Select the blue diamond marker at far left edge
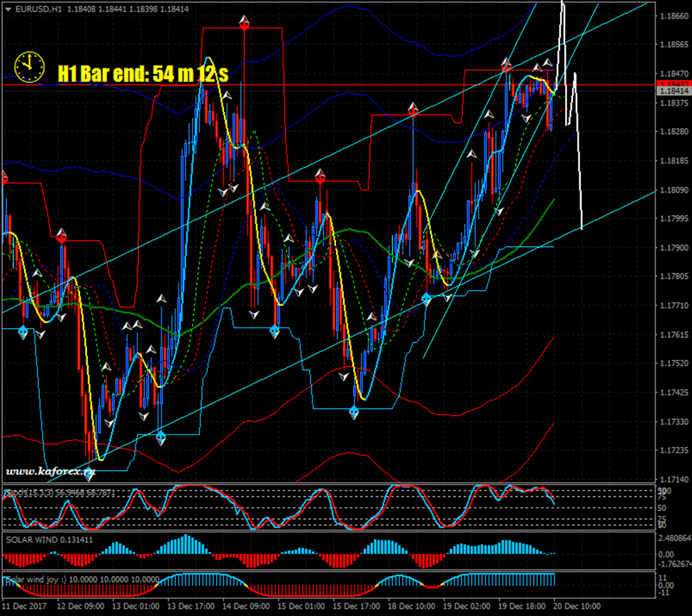 pos(23,331)
